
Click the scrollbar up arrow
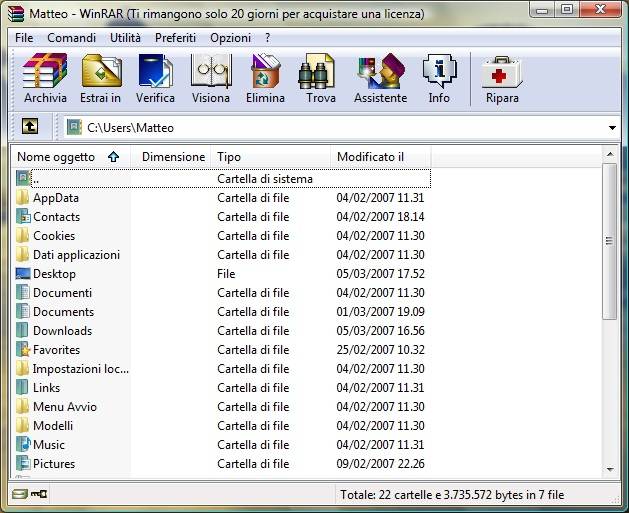tap(610, 154)
